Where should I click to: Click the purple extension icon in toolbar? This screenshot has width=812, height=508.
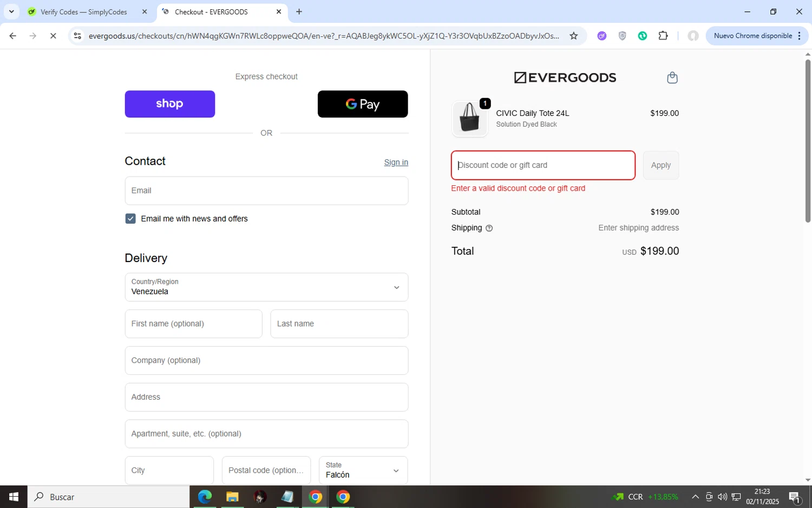pyautogui.click(x=602, y=36)
